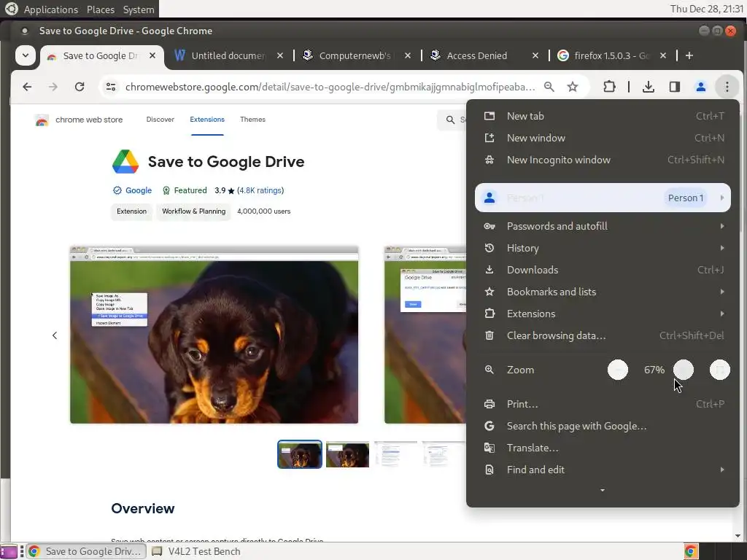
Task: Open the Downloads toolbar icon
Action: click(x=648, y=87)
